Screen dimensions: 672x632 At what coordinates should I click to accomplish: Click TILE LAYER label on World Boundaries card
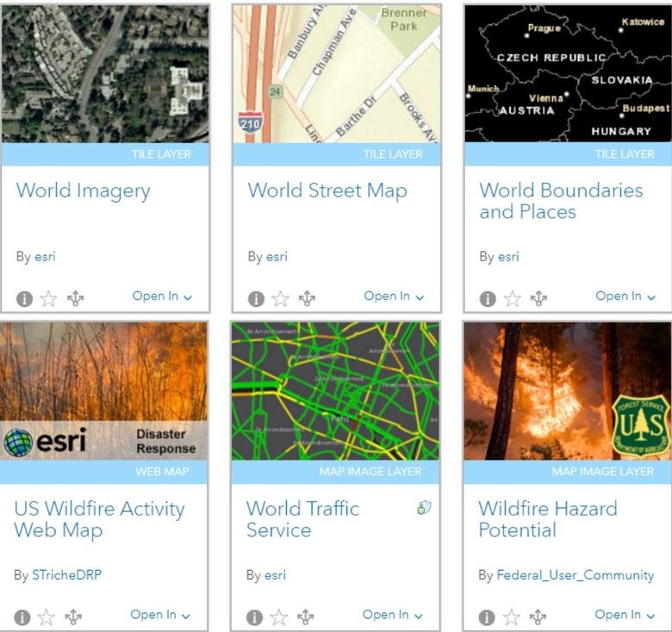click(625, 154)
